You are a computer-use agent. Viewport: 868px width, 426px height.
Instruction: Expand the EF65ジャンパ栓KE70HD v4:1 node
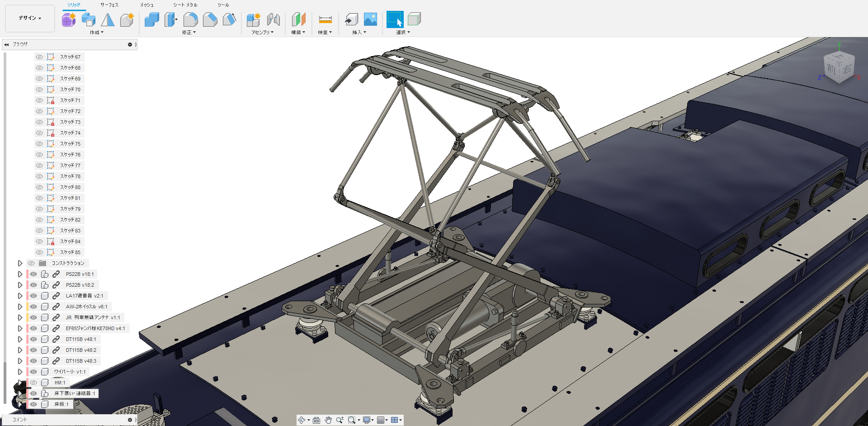pyautogui.click(x=20, y=328)
